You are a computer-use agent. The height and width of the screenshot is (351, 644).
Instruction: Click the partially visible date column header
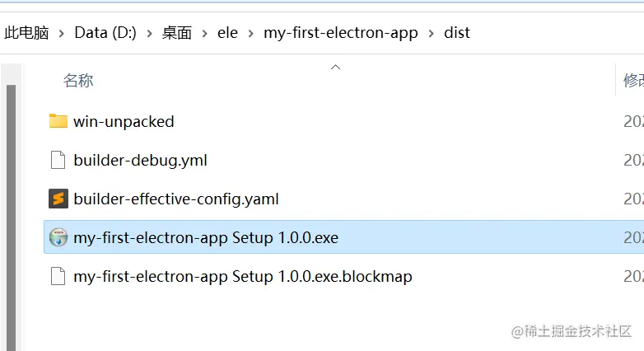(632, 80)
